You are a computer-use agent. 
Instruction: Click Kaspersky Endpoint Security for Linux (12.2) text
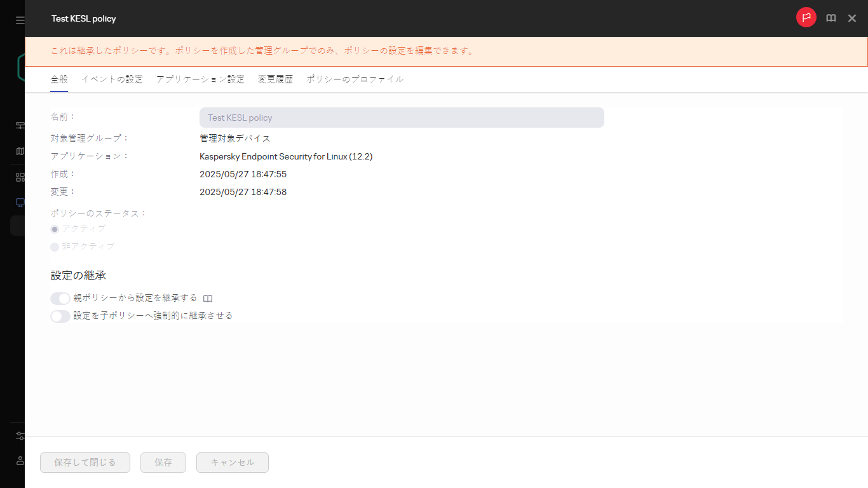pyautogui.click(x=286, y=156)
